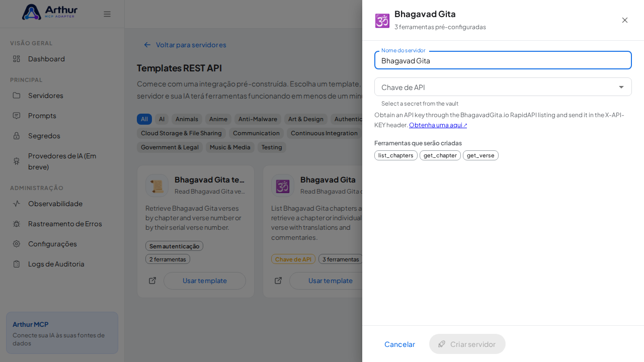Toggle the sidebar hamburger menu icon
The width and height of the screenshot is (644, 362).
coord(107,14)
